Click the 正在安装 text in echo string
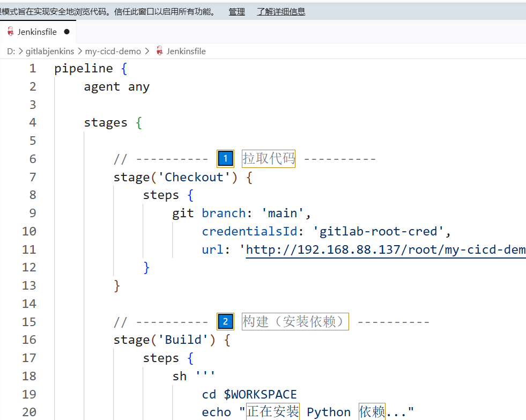The width and height of the screenshot is (526, 420). point(273,411)
